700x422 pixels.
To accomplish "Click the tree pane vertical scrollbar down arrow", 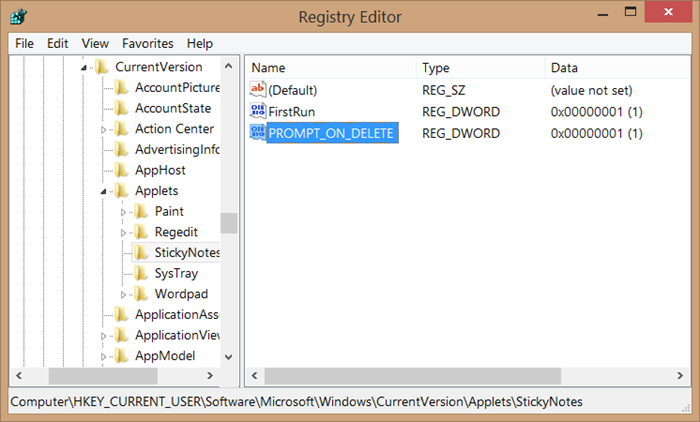I will tap(229, 355).
